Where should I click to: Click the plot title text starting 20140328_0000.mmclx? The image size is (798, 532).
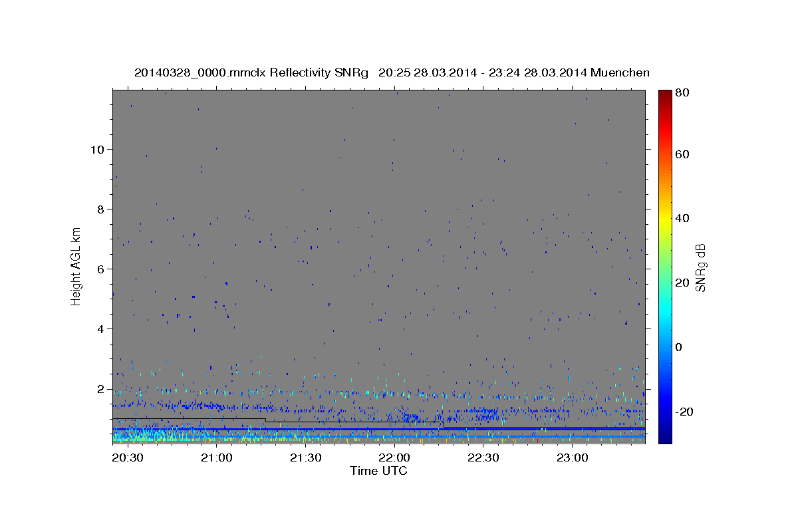392,72
